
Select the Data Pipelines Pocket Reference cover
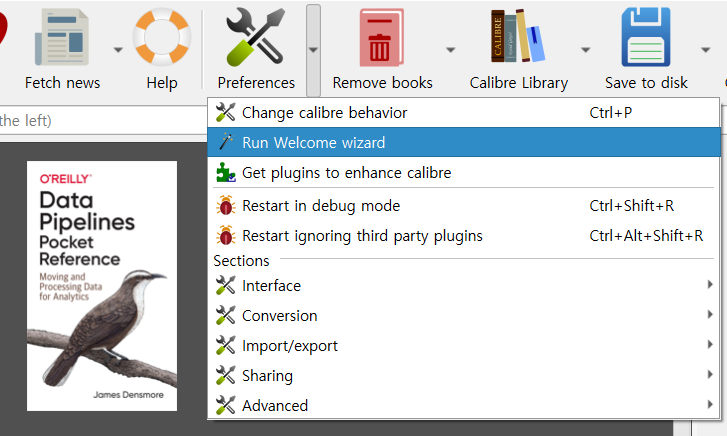pos(102,286)
